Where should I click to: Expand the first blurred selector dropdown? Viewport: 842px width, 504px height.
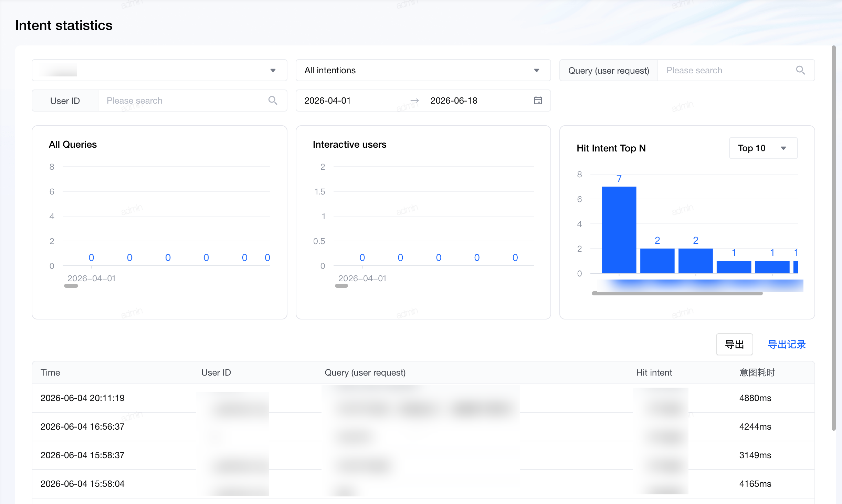(159, 70)
